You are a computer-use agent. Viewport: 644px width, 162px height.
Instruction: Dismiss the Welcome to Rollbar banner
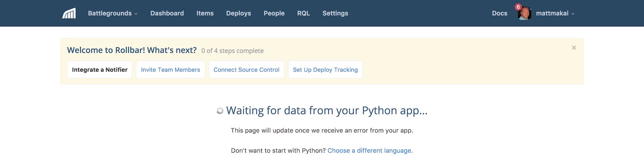574,48
